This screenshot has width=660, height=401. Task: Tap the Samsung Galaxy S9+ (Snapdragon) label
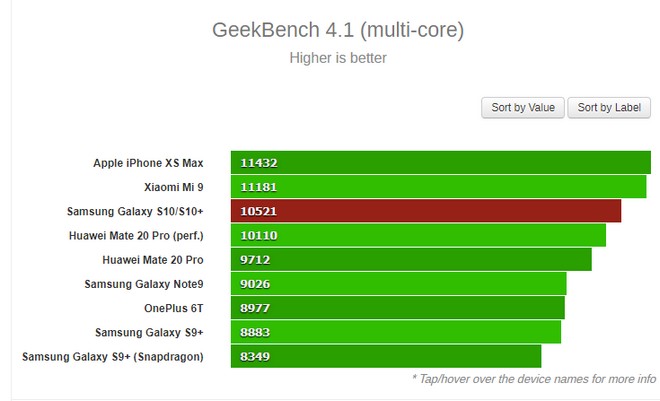(x=112, y=356)
